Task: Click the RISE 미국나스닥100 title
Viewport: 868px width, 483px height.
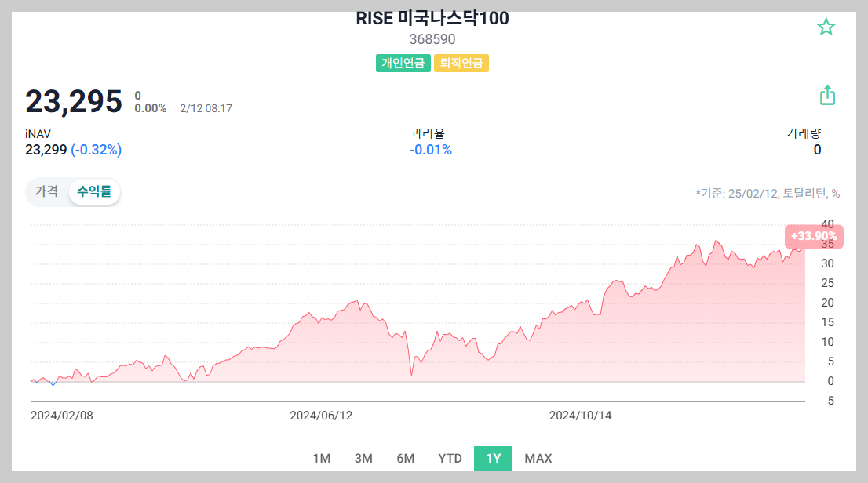Action: (x=432, y=18)
